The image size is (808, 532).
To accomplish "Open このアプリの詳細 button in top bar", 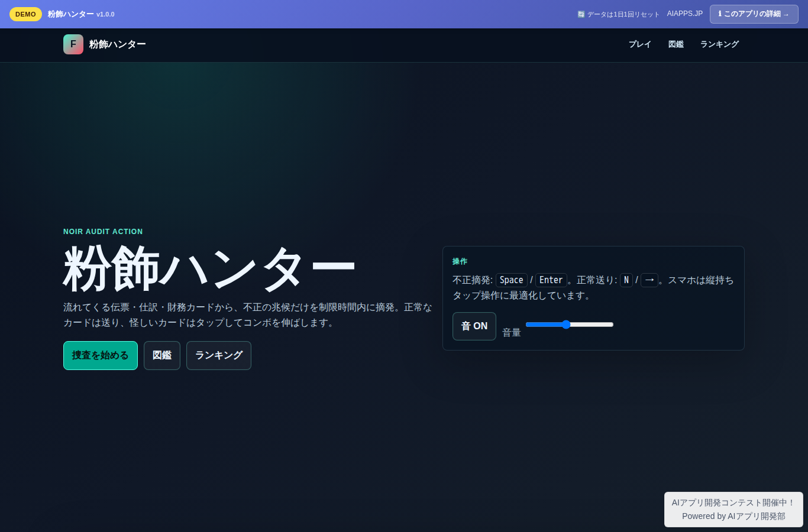I will tap(754, 14).
